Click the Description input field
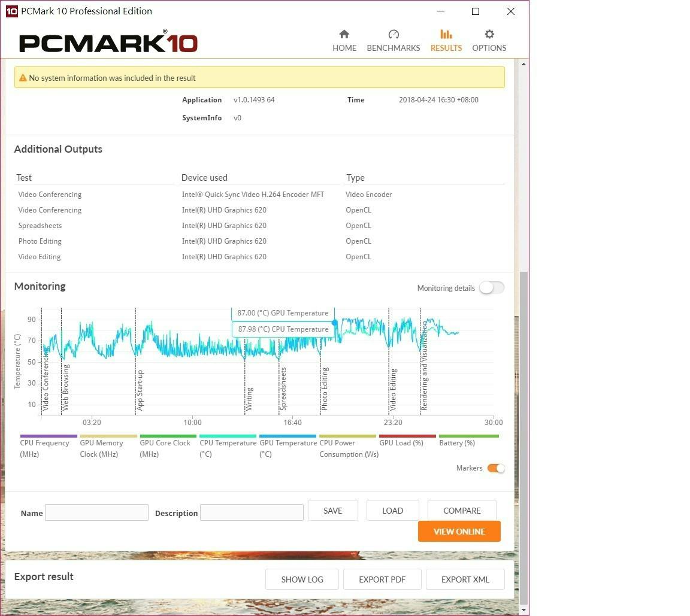Viewport: 690px width, 616px height. (x=252, y=512)
